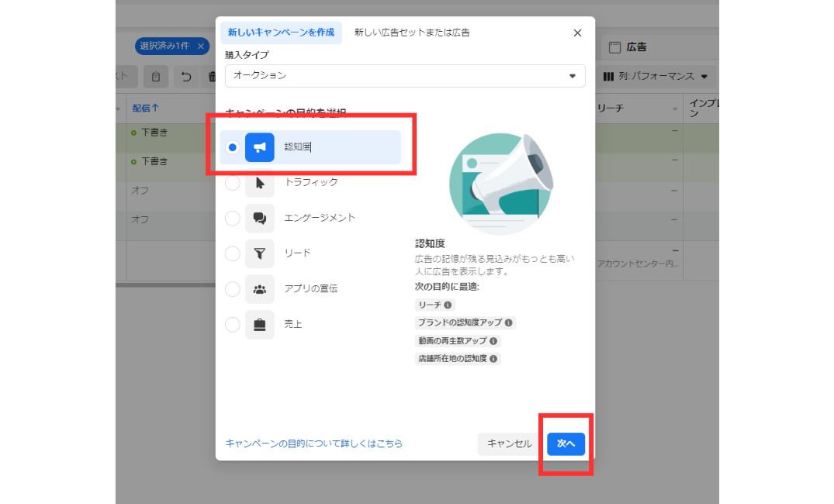Click info icon beside ブランドの認知度アップ
The width and height of the screenshot is (834, 504).
[508, 323]
